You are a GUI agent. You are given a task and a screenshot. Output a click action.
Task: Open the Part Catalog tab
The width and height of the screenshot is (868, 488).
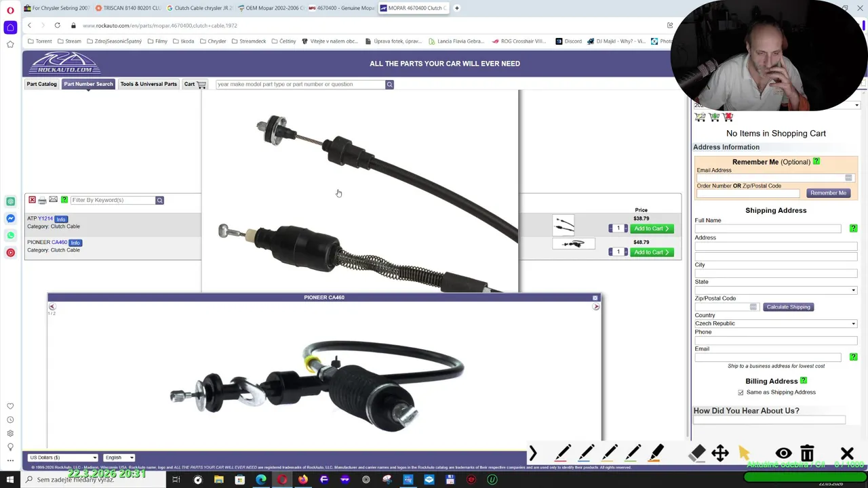click(41, 84)
